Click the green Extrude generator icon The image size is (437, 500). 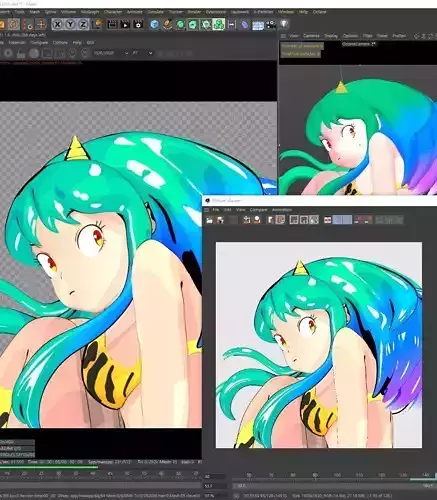pyautogui.click(x=193, y=24)
